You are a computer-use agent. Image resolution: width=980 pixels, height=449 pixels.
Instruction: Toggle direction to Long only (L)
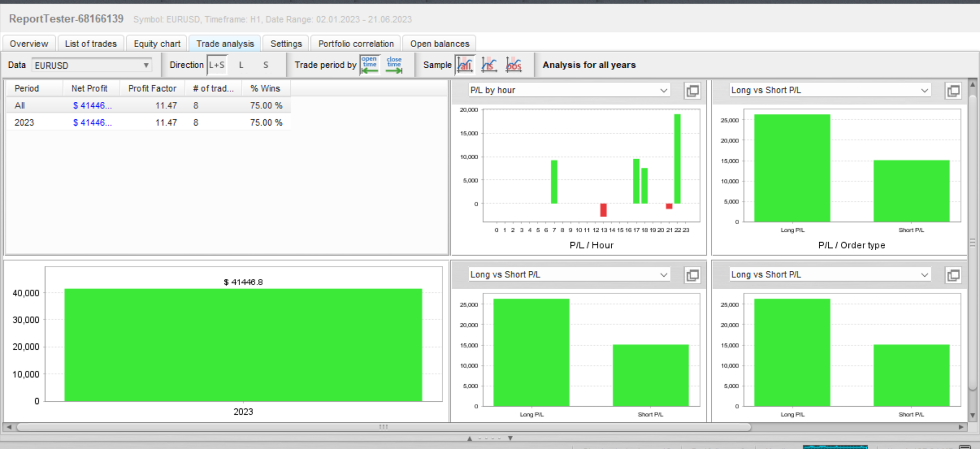click(241, 65)
